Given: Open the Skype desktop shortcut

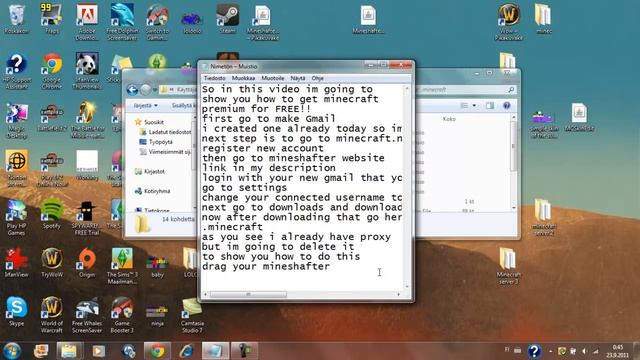Looking at the screenshot, I should [x=16, y=311].
